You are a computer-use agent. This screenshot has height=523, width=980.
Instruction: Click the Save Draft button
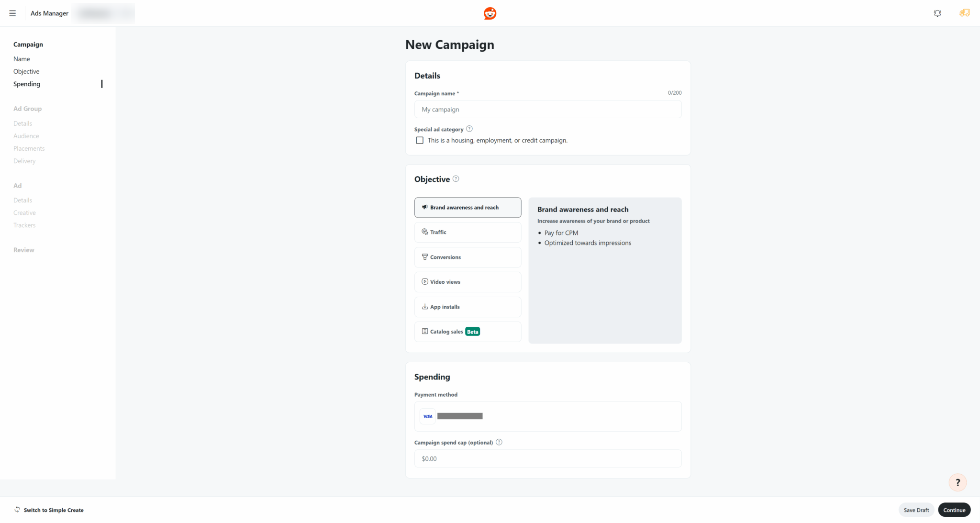click(916, 510)
